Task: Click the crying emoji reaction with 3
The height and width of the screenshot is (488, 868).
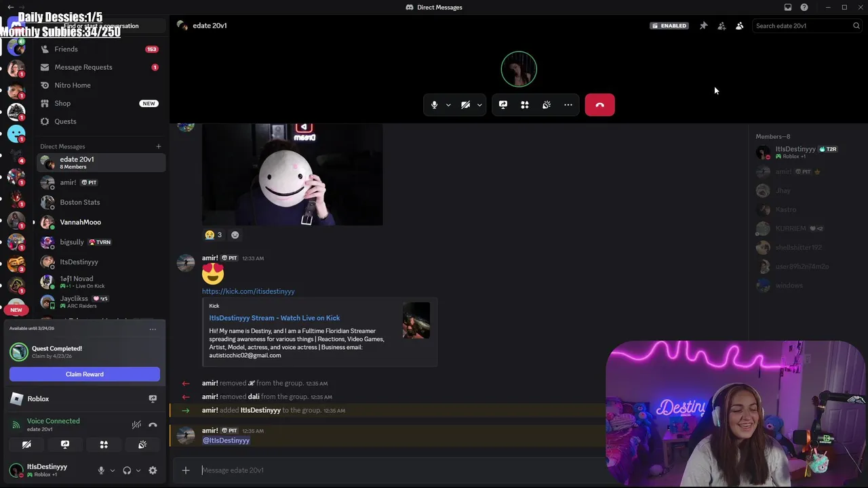Action: click(214, 235)
